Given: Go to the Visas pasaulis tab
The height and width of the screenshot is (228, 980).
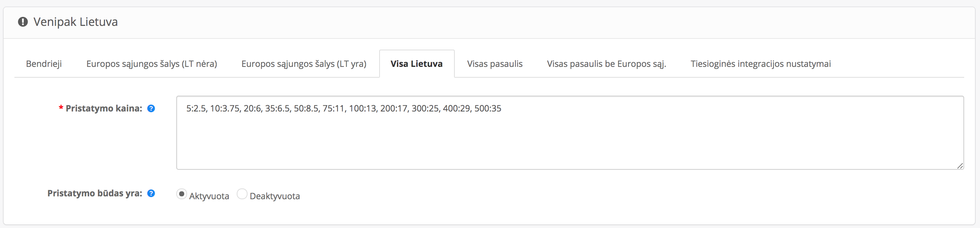Looking at the screenshot, I should (x=495, y=64).
